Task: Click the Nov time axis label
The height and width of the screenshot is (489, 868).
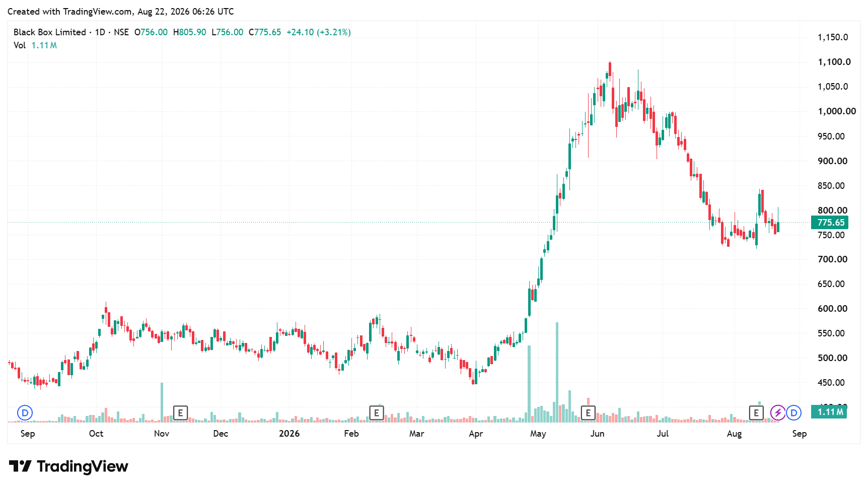Action: 162,434
